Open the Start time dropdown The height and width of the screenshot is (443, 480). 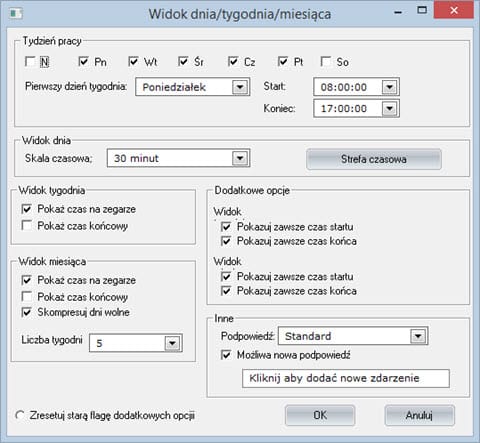pyautogui.click(x=390, y=87)
